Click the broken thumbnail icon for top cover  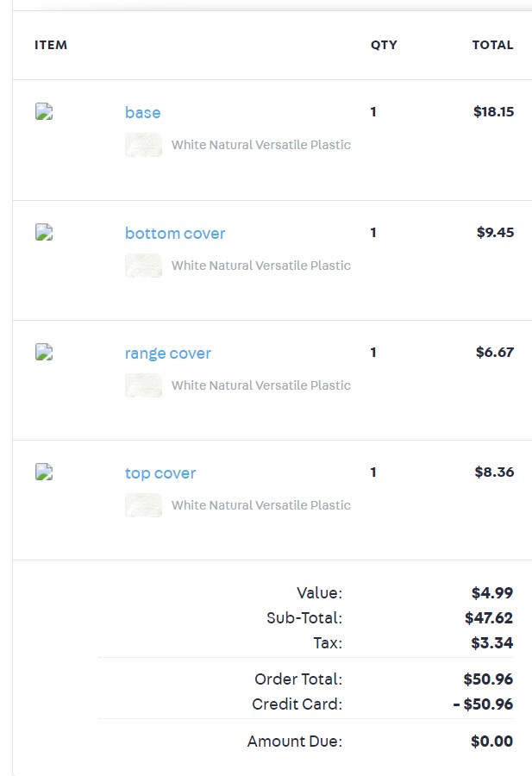(44, 472)
